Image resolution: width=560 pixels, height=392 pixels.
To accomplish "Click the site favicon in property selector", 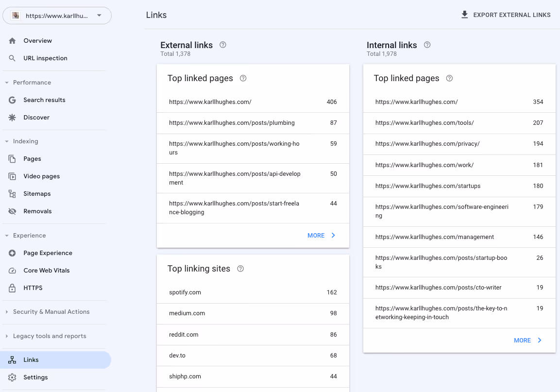I will coord(16,16).
